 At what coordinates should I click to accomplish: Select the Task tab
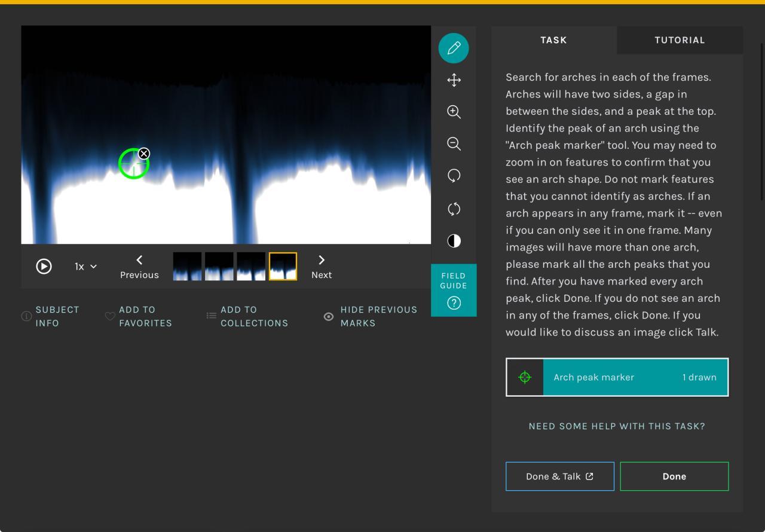point(553,40)
